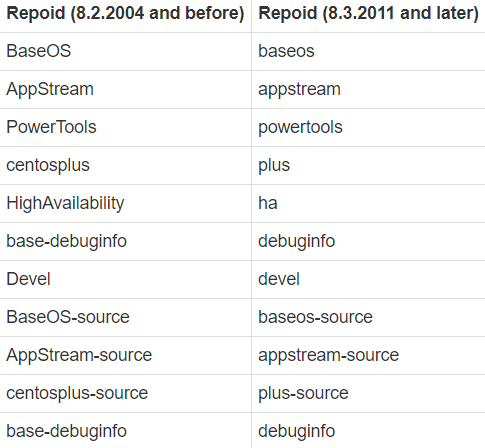The height and width of the screenshot is (448, 485).
Task: Click the centosplus cell
Action: [125, 165]
